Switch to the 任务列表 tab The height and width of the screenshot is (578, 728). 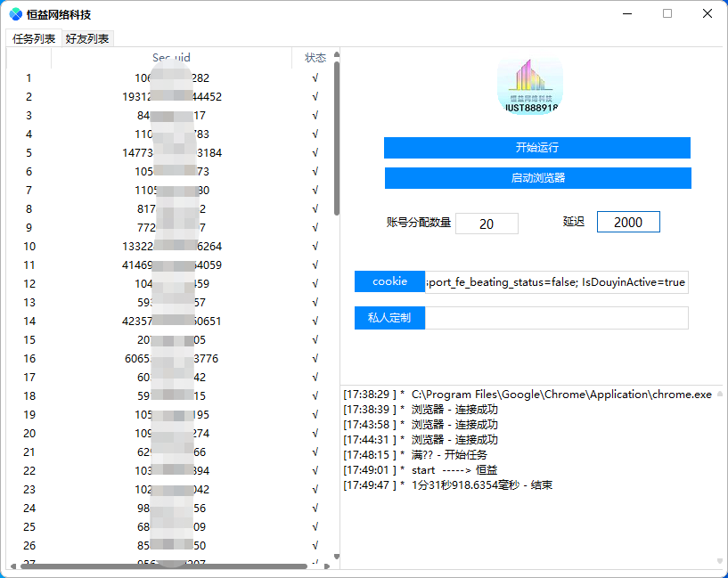tap(33, 37)
